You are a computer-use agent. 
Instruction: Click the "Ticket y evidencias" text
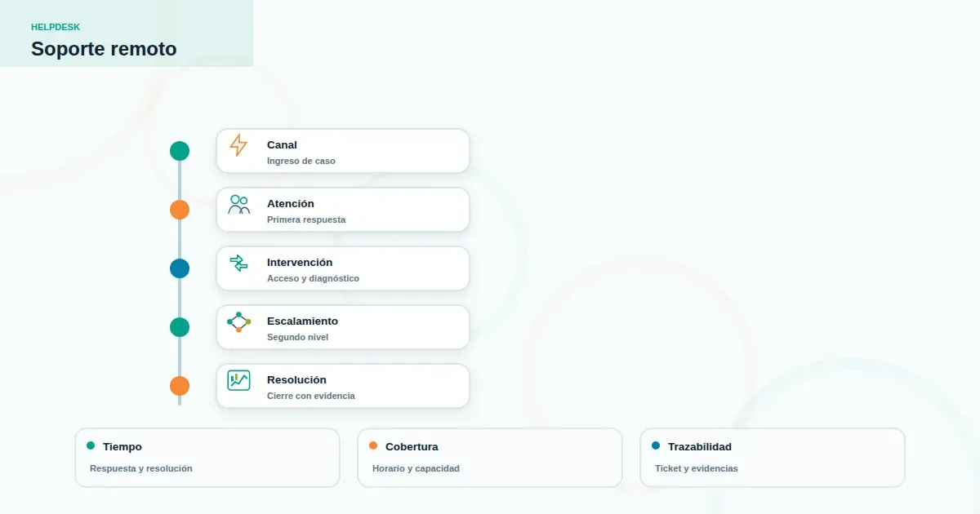(x=697, y=468)
